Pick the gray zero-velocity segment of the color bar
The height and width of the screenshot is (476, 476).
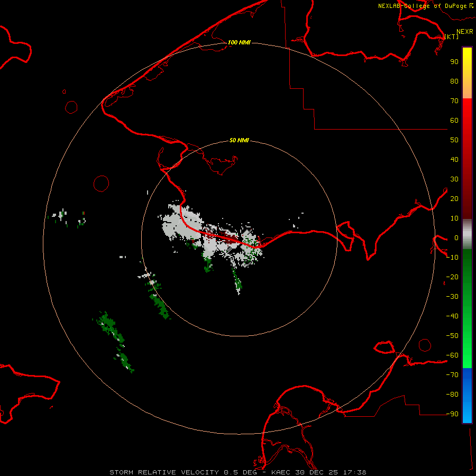pos(467,234)
